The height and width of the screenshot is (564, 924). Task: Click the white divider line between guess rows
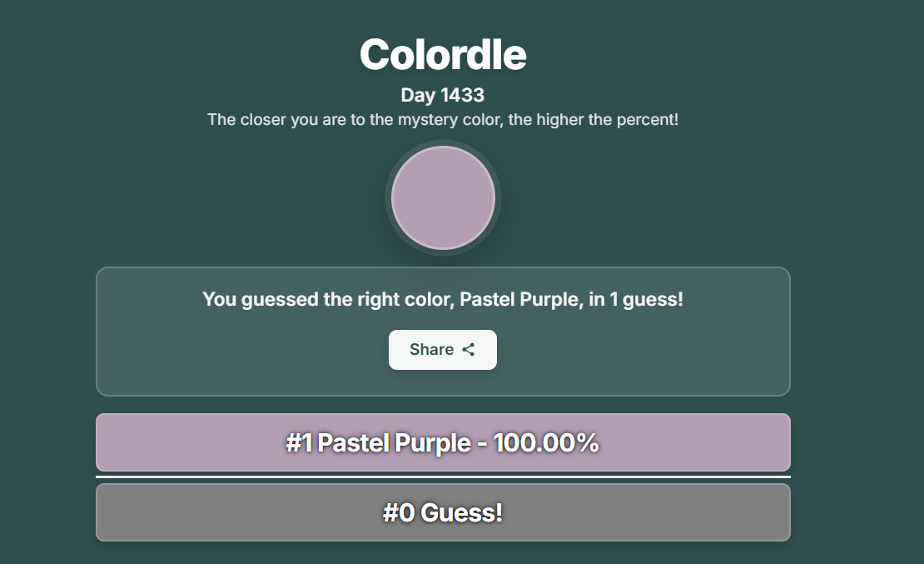click(x=443, y=477)
